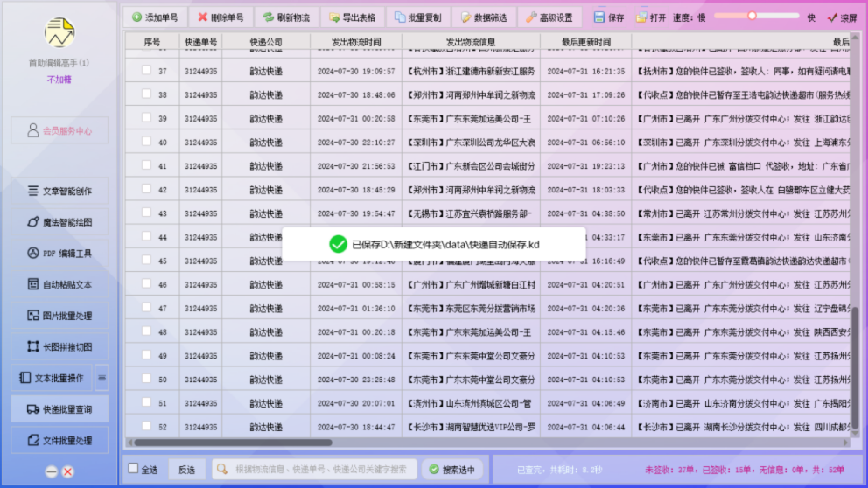Click row 51 cell 山东滨州滨城区公司
868x488 pixels.
tap(471, 403)
